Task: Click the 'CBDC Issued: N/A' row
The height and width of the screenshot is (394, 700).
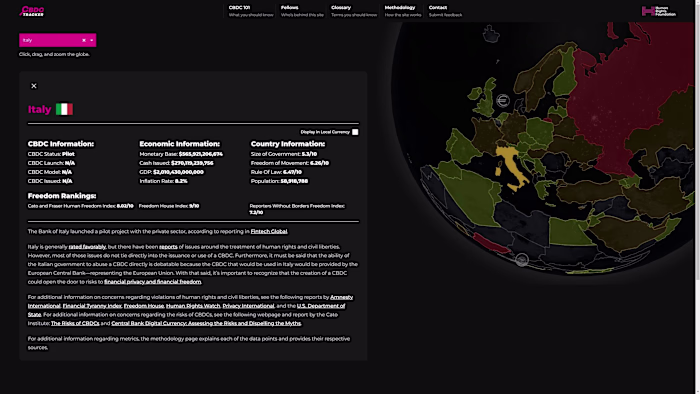Action: 50,181
